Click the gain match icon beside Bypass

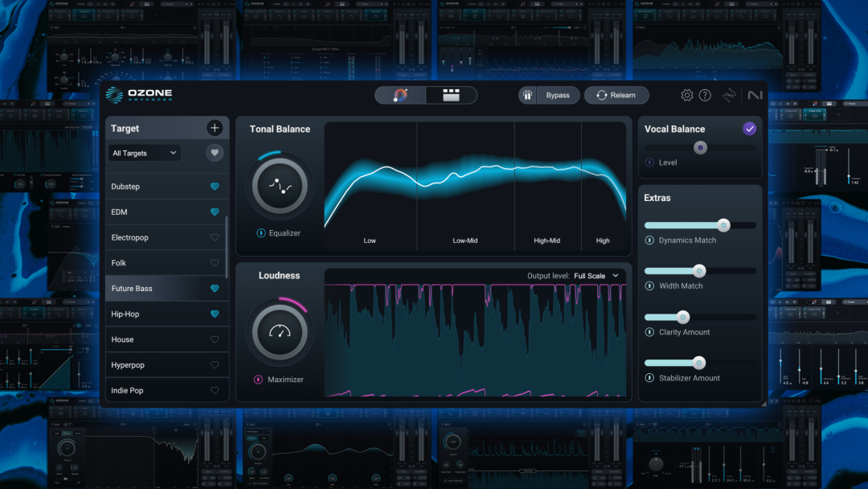(x=527, y=95)
